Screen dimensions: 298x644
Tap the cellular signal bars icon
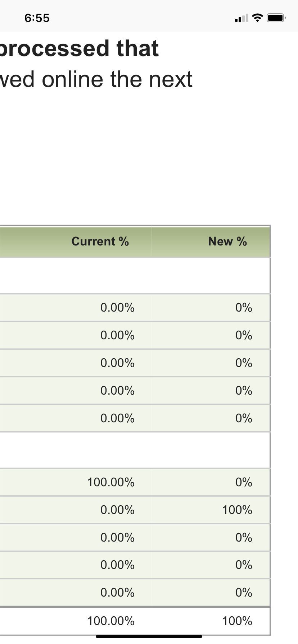pos(241,18)
